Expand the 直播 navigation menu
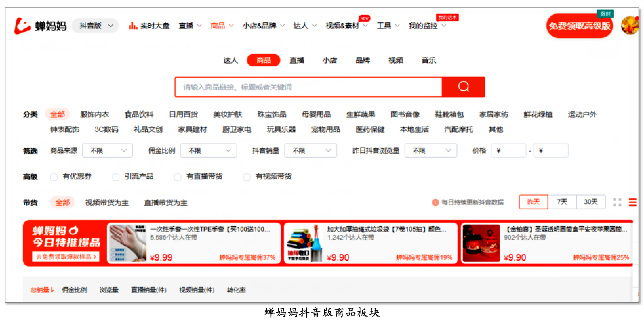The image size is (644, 325). pyautogui.click(x=190, y=26)
